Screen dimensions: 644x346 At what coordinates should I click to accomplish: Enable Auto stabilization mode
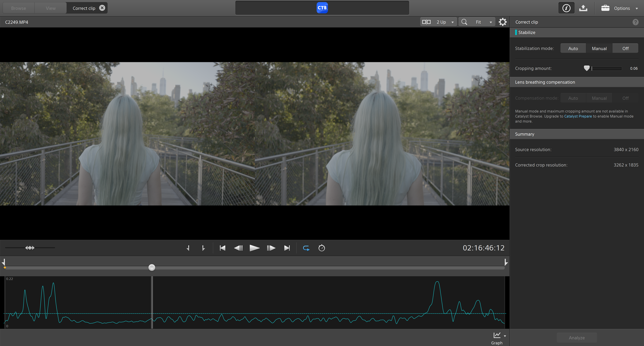tap(573, 48)
